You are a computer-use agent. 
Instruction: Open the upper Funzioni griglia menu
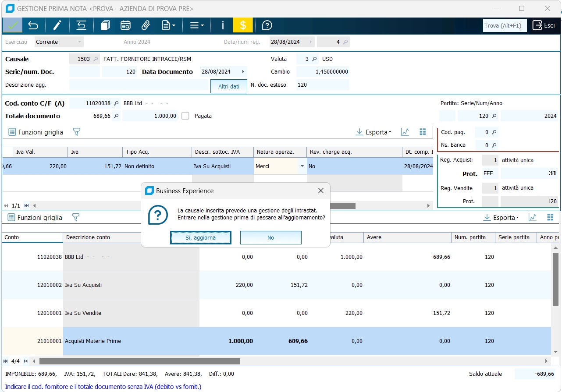point(36,132)
